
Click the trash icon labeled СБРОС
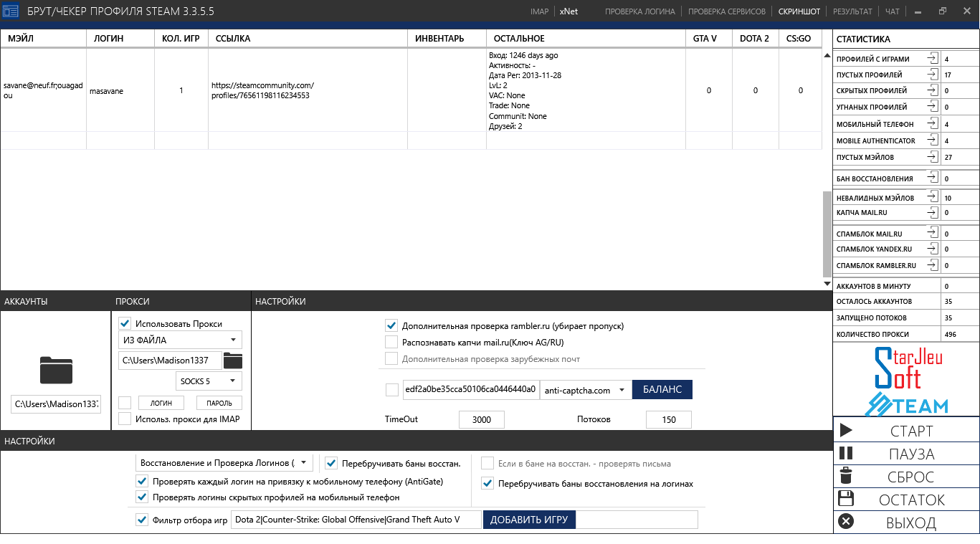click(x=846, y=477)
